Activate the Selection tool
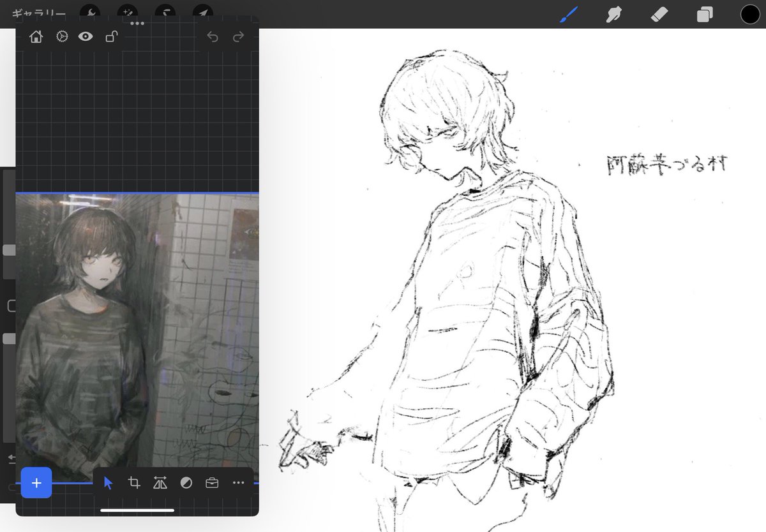This screenshot has width=766, height=532. (167, 13)
